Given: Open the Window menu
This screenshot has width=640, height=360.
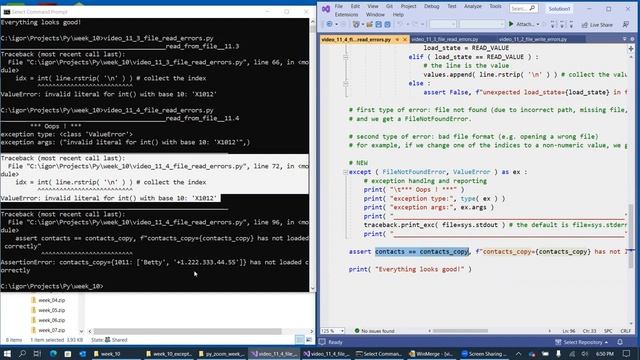Looking at the screenshot, I should click(x=375, y=15).
